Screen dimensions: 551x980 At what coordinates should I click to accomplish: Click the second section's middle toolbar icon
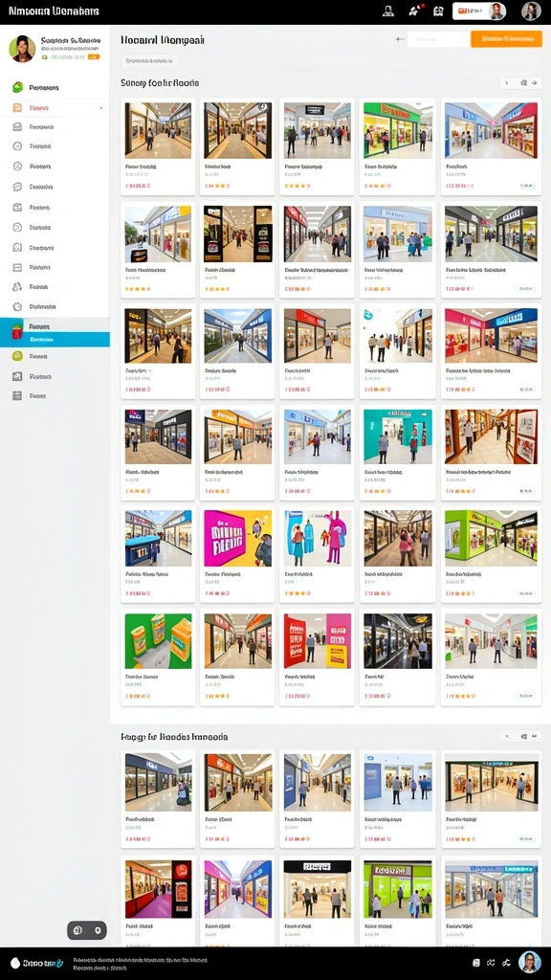(x=523, y=736)
